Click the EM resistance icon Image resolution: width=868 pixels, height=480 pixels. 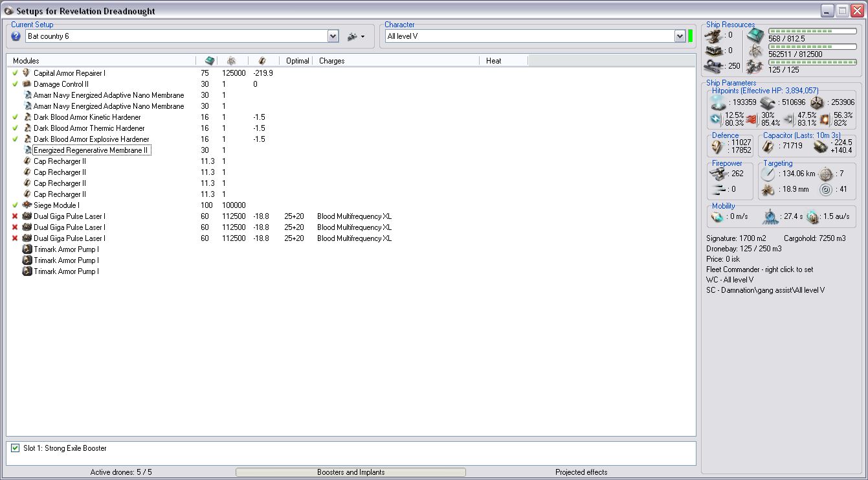point(715,119)
